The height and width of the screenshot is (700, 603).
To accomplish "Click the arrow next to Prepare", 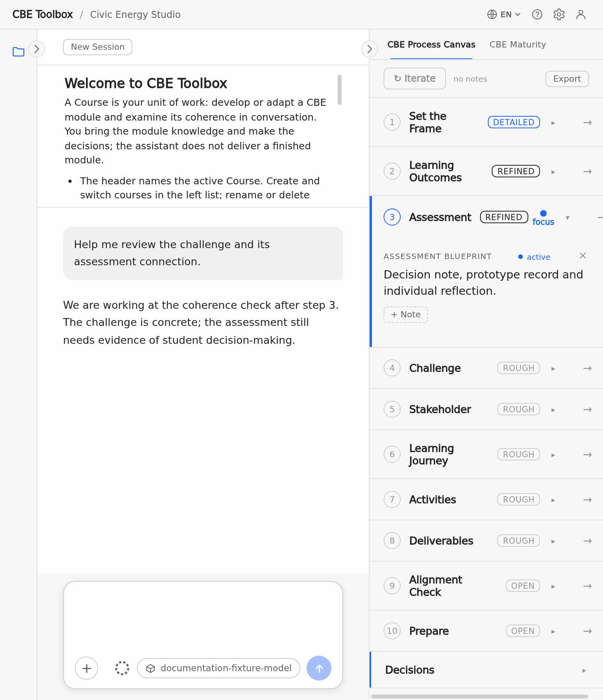I will (x=587, y=631).
